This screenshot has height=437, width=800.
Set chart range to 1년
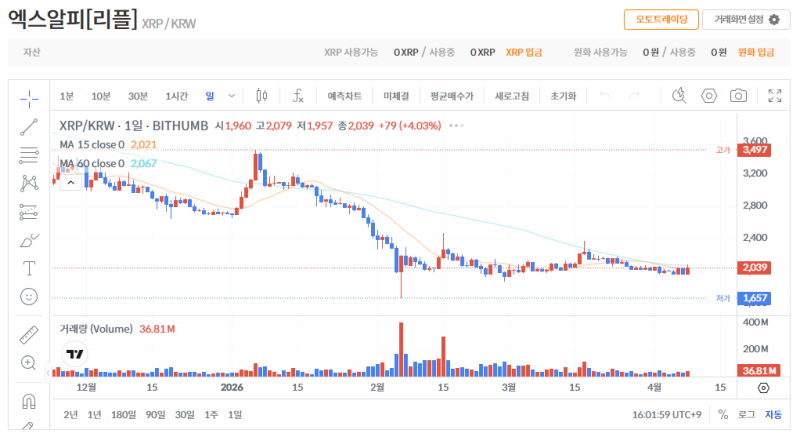94,415
